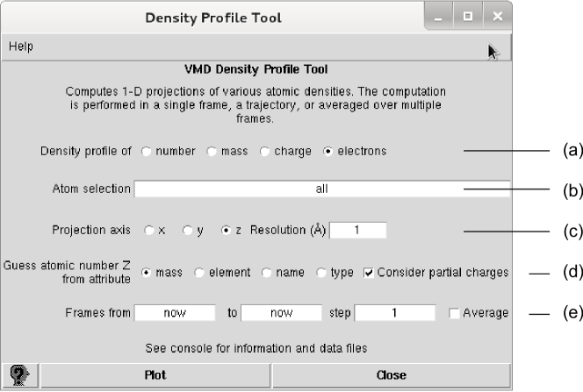The width and height of the screenshot is (583, 392).
Task: Click the Atom selection text field
Action: (322, 189)
